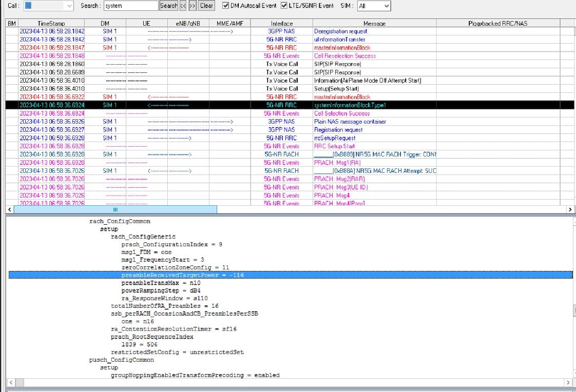Select masterInformationBlock row at 06:58:28.1847
The width and height of the screenshot is (576, 392).
point(290,48)
